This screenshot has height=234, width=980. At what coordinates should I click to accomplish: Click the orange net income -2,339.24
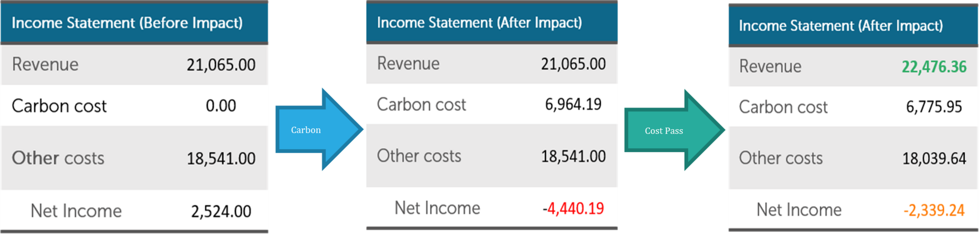[x=934, y=211]
